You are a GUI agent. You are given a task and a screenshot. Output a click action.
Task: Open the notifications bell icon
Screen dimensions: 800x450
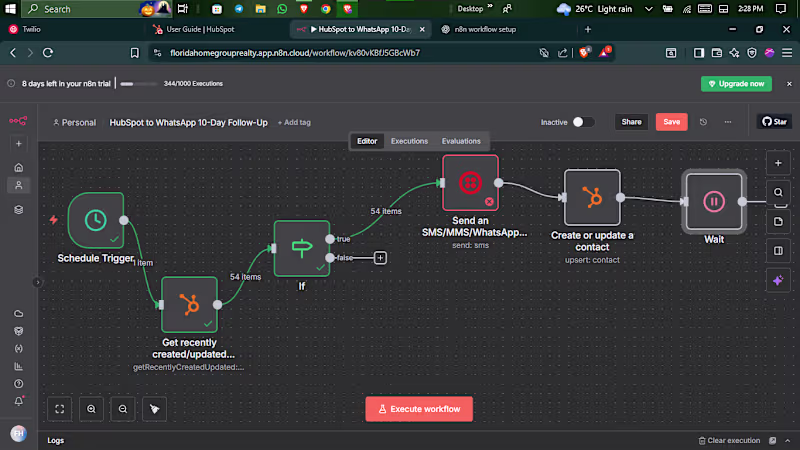[x=18, y=402]
